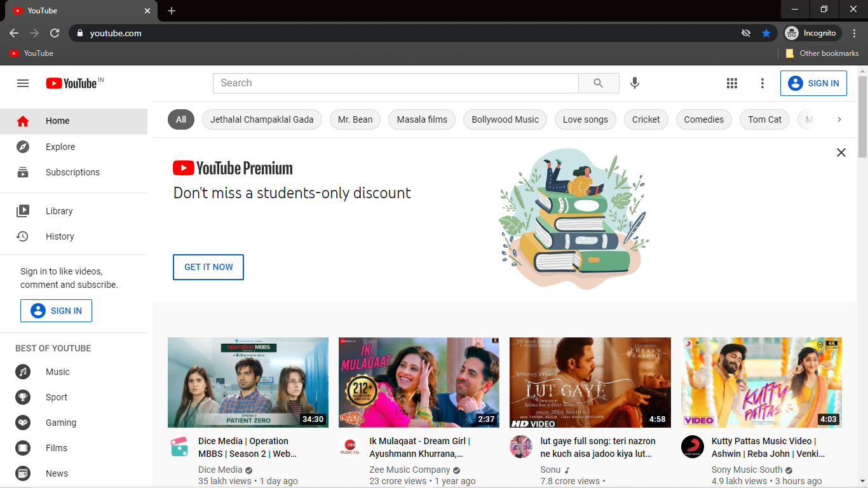
Task: Open the Operation MBBS thumbnail
Action: (x=248, y=383)
